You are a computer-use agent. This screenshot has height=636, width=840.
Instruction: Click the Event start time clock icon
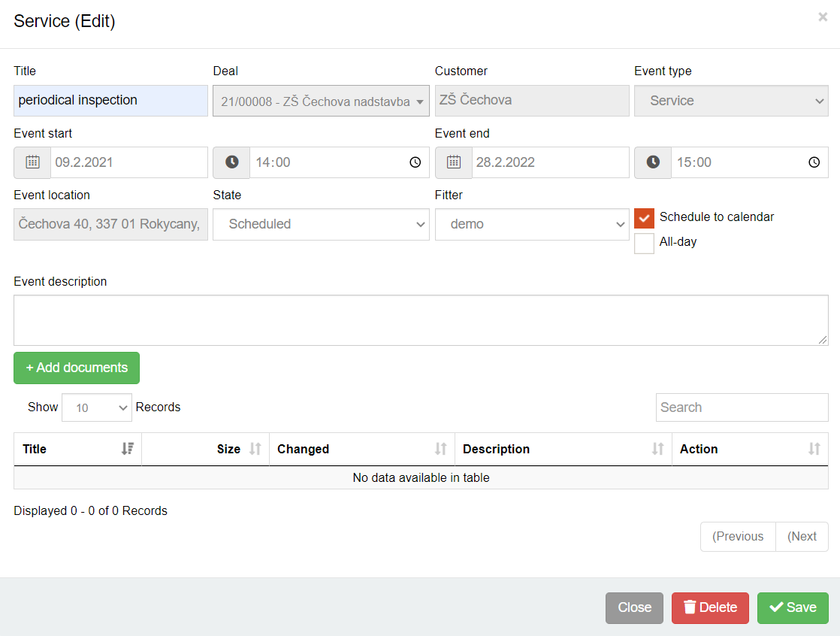(x=231, y=162)
